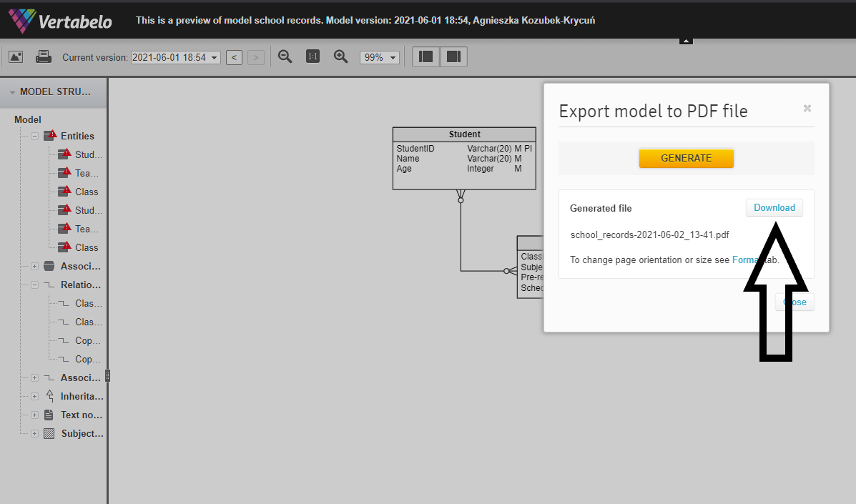Click the print to PDF printer icon
Image resolution: width=856 pixels, height=504 pixels.
[x=44, y=56]
